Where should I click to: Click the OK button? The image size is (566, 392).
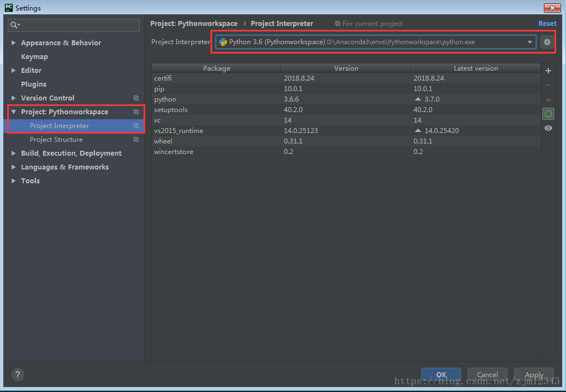(441, 375)
